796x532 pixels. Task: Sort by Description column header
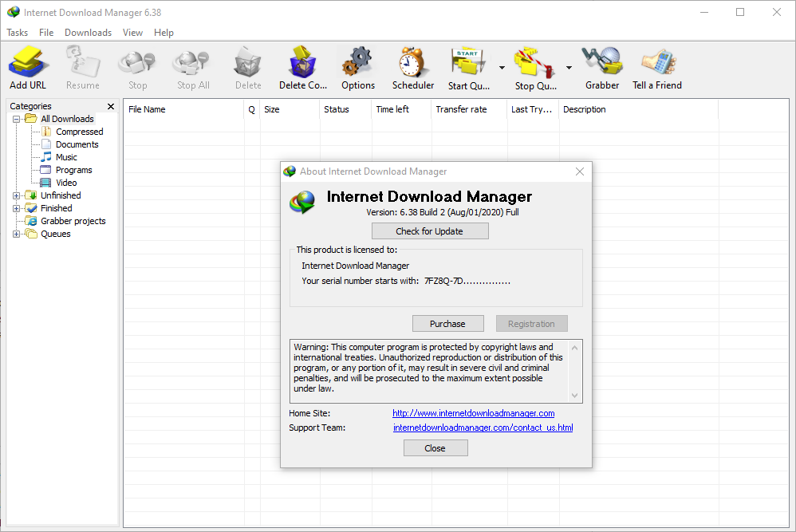[639, 109]
